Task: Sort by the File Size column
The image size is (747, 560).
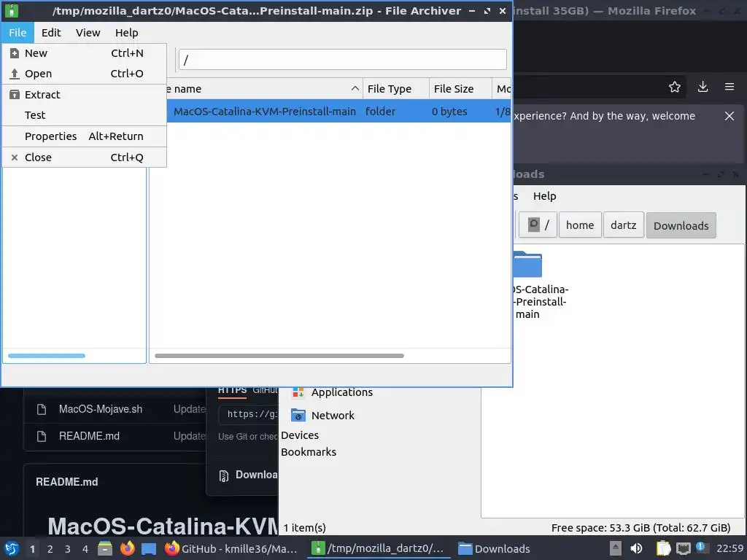Action: coord(460,89)
